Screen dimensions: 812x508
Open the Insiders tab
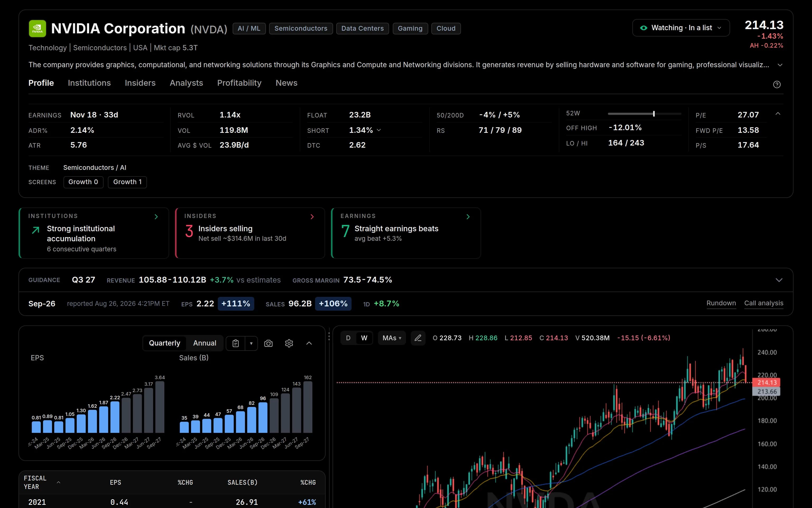[140, 83]
